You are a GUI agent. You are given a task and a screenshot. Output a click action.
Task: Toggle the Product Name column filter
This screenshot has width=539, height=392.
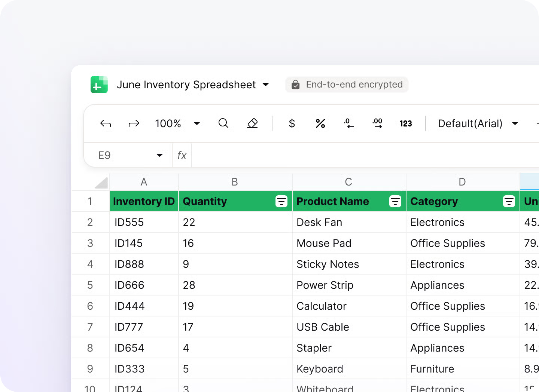click(395, 201)
